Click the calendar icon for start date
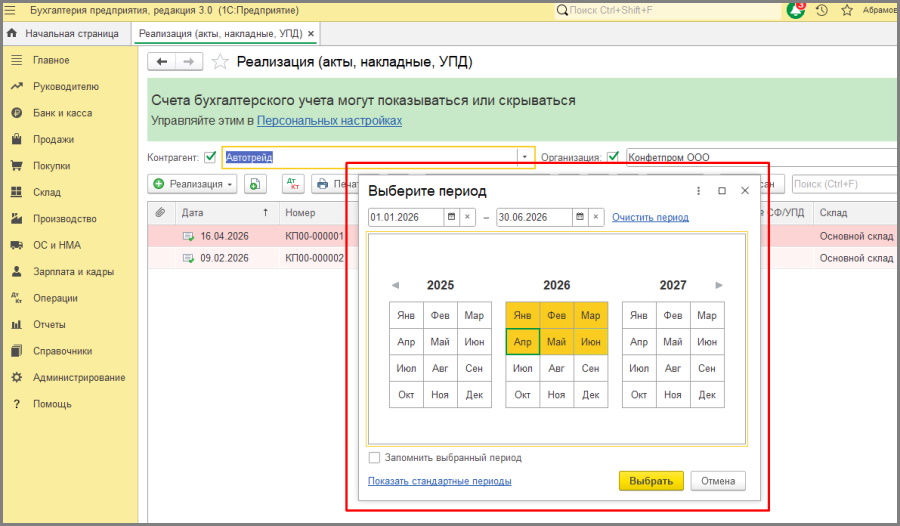The width and height of the screenshot is (900, 526). (451, 217)
